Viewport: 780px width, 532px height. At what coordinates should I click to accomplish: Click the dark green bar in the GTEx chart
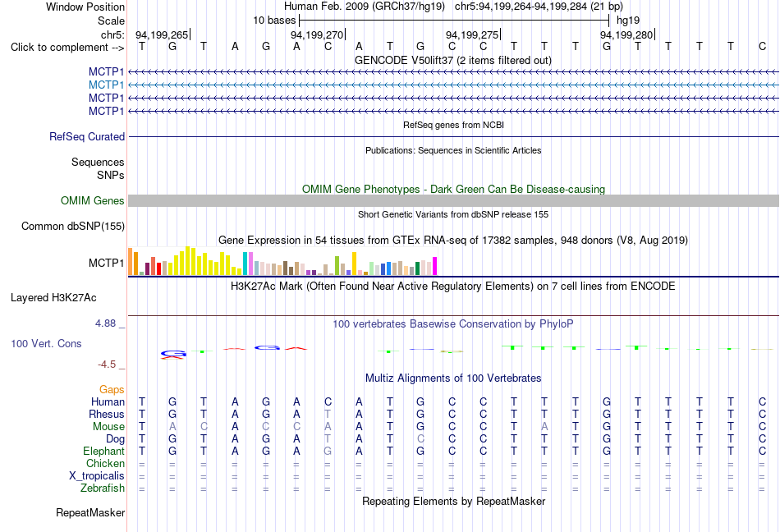[x=417, y=268]
